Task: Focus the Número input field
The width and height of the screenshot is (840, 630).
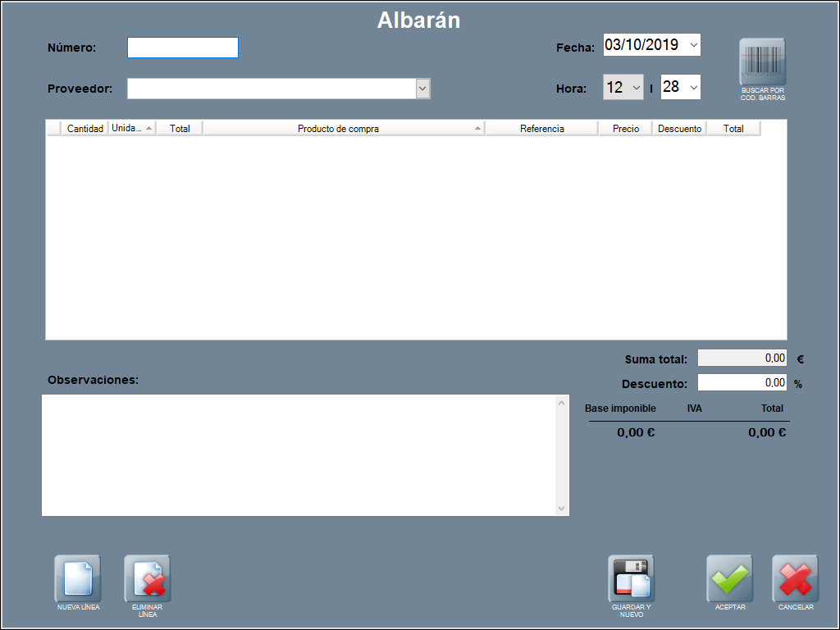Action: (x=182, y=48)
